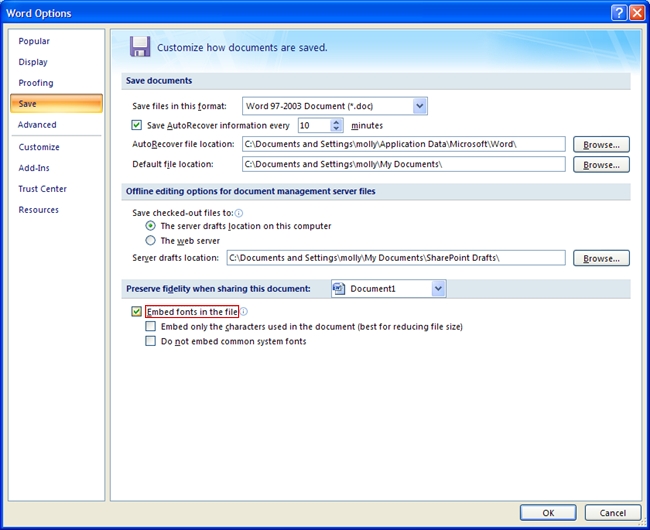650x530 pixels.
Task: Expand the Document1 fidelity dropdown
Action: click(438, 289)
